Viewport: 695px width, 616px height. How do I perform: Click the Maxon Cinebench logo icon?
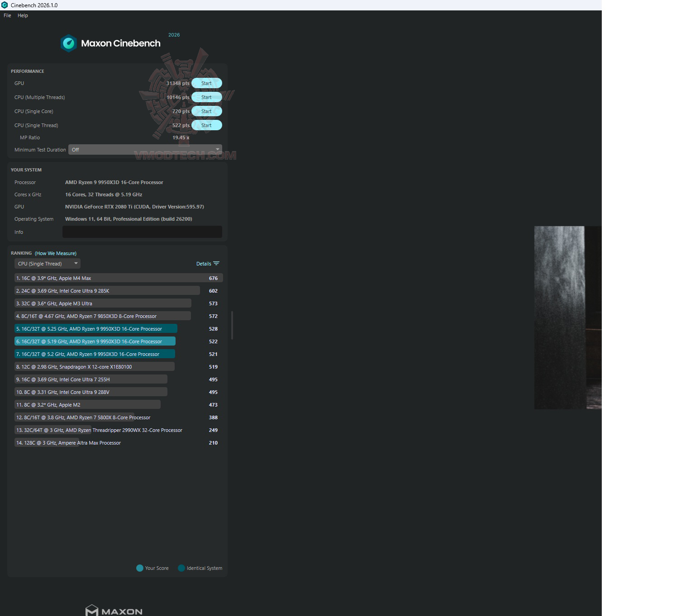coord(69,43)
